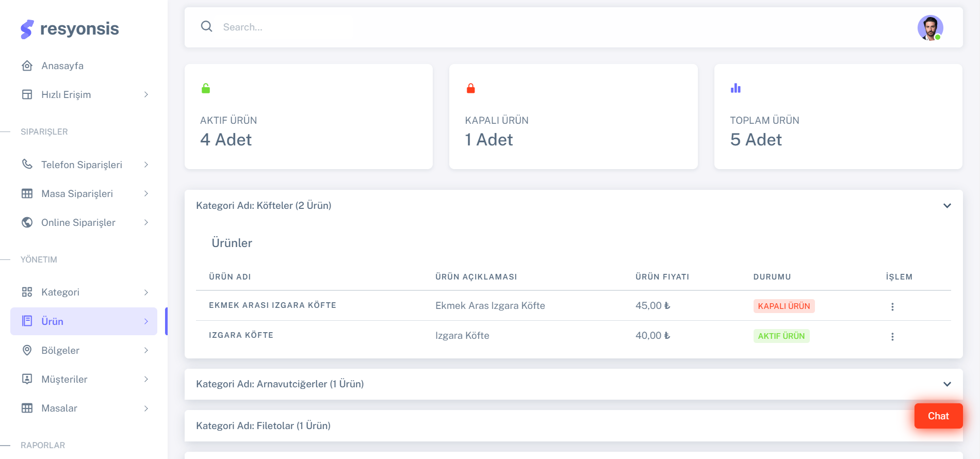This screenshot has height=459, width=980.
Task: Click the Kapalı Ürün status badge
Action: (x=784, y=306)
